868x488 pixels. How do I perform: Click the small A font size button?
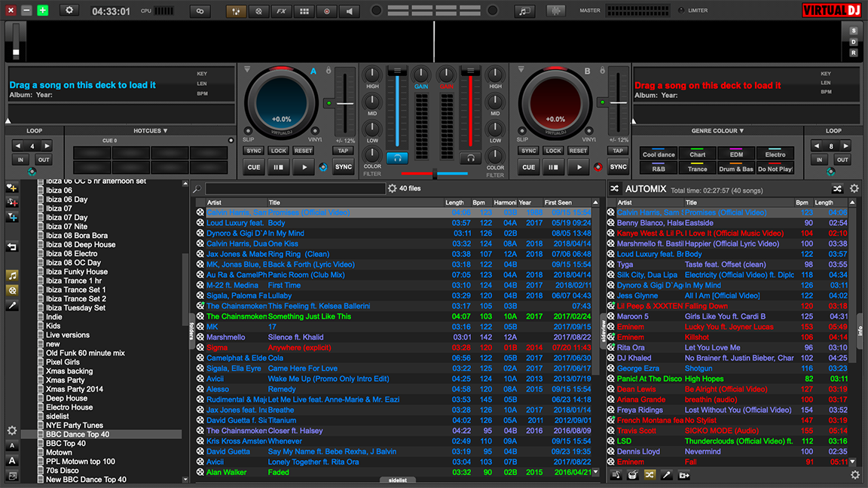click(x=11, y=445)
